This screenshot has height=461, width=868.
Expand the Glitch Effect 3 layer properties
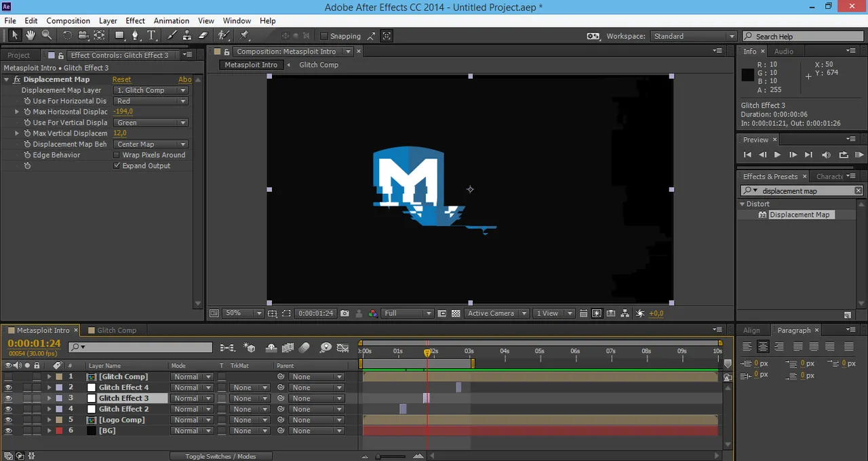(49, 398)
